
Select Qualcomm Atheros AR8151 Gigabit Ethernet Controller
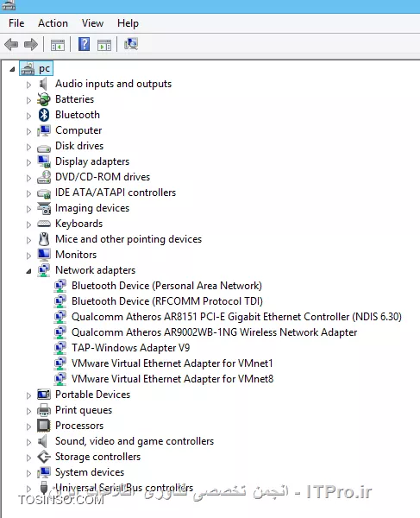point(236,317)
